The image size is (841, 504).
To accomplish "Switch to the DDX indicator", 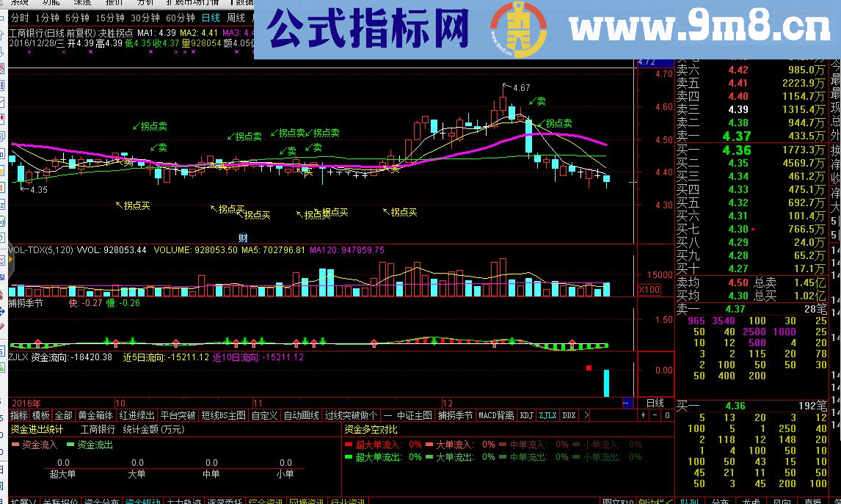I will (x=567, y=414).
